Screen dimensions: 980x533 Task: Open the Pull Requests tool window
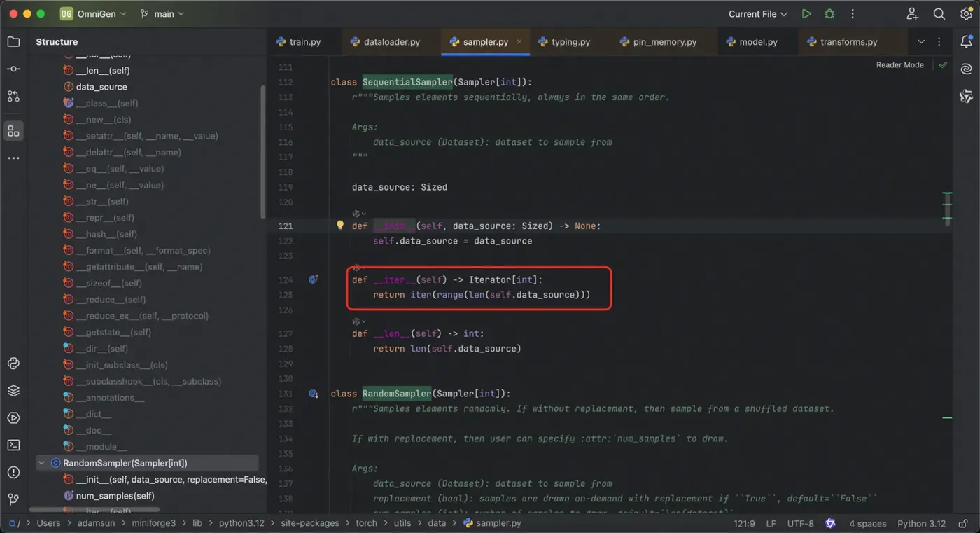point(13,96)
